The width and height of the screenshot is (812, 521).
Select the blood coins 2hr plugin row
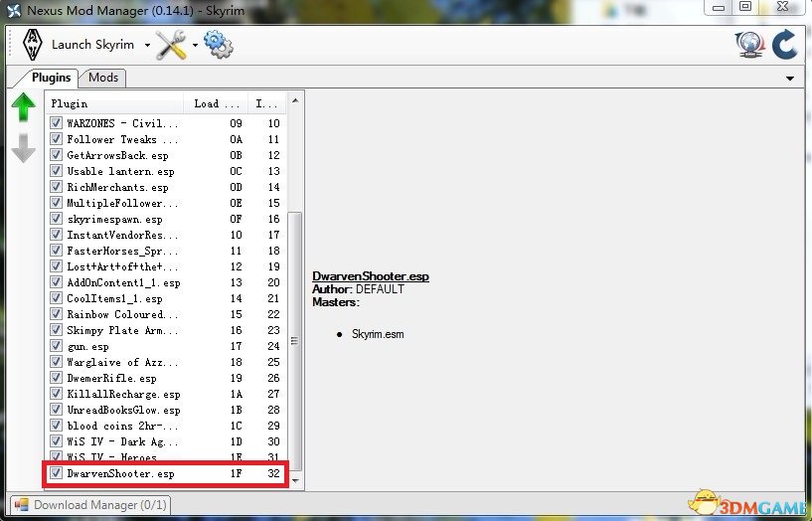(166, 426)
